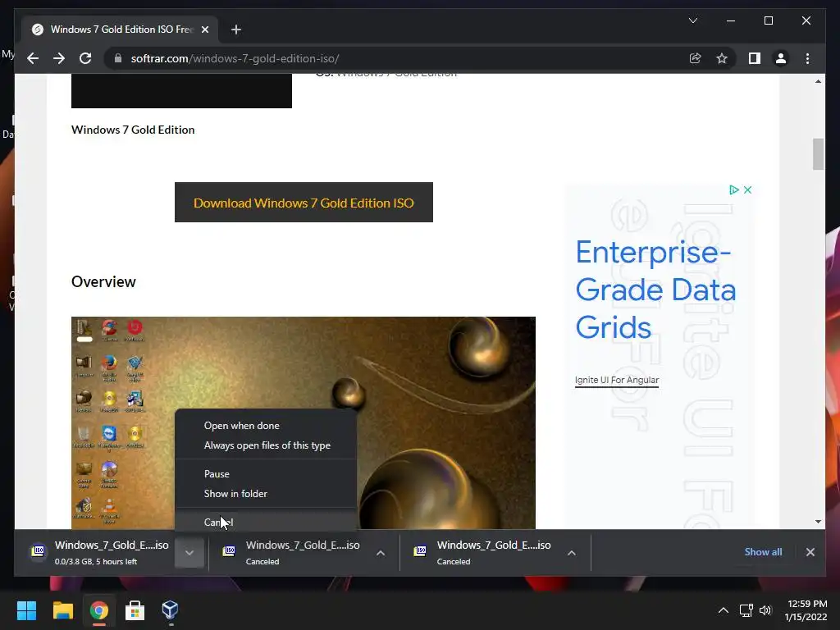The width and height of the screenshot is (840, 630).
Task: Bookmark this tab with the star icon
Action: point(722,58)
